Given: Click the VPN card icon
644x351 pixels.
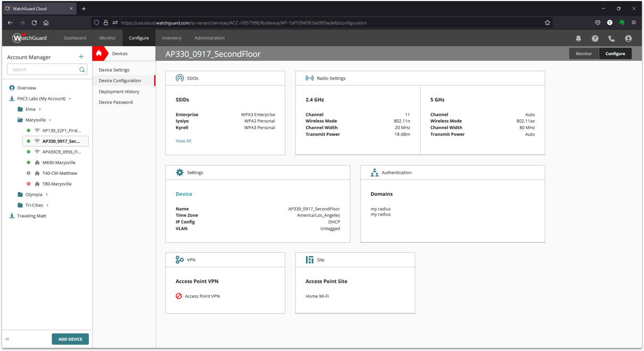Looking at the screenshot, I should click(180, 260).
